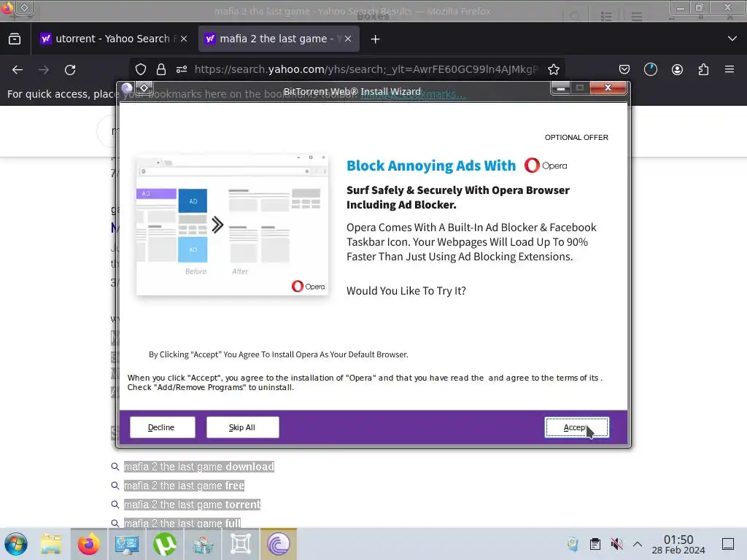Screen dimensions: 747x560
Task: Reload the Yahoo search page
Action: [70, 70]
